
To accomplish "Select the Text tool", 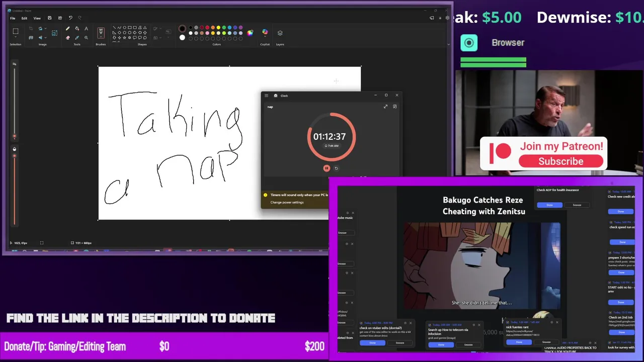I will (x=87, y=29).
